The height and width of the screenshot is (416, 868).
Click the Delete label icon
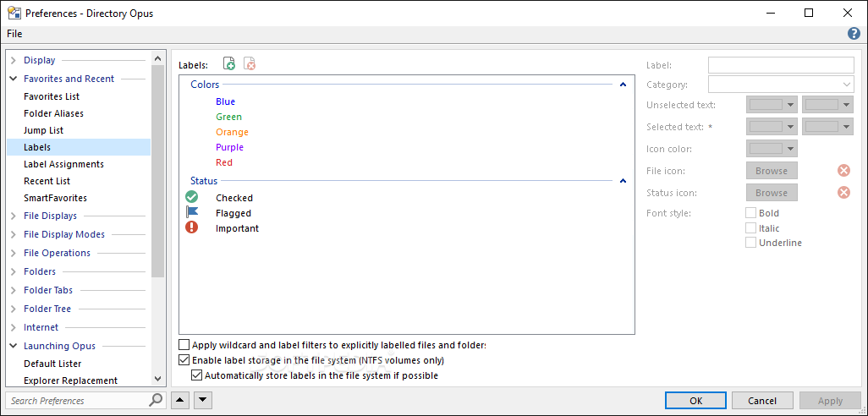tap(250, 64)
